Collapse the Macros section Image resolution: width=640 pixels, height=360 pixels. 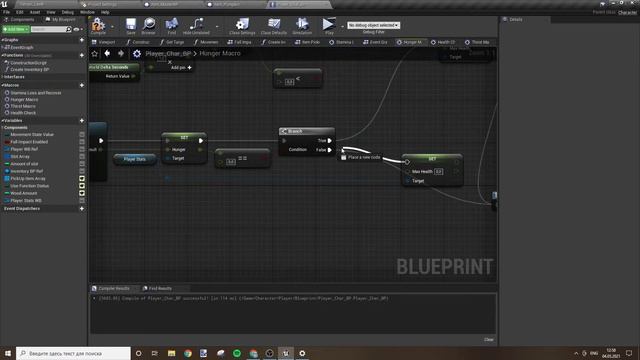click(x=3, y=85)
